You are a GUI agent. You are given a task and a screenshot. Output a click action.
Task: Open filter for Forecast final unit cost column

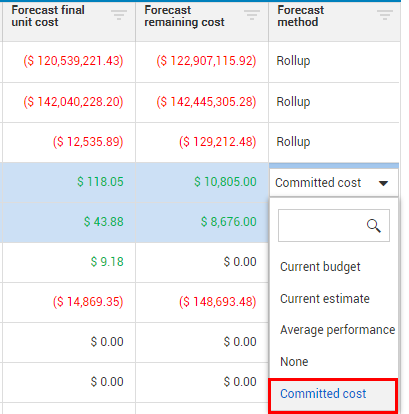click(x=119, y=15)
